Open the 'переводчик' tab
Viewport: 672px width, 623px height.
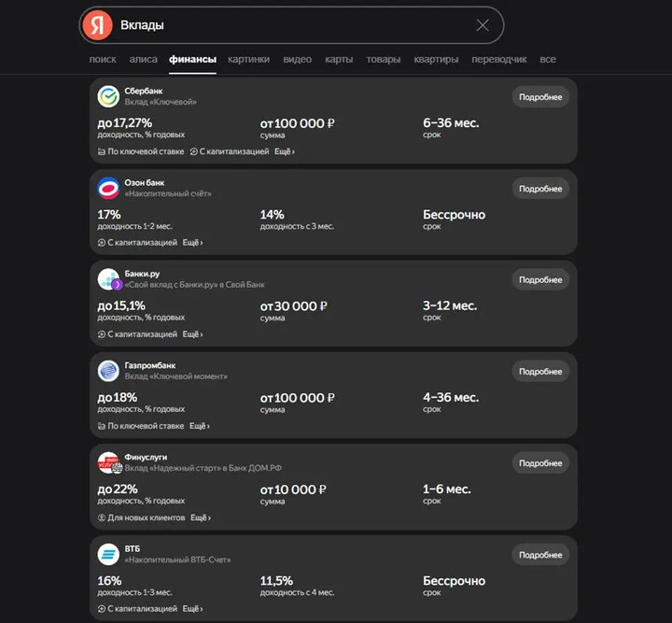(x=500, y=60)
